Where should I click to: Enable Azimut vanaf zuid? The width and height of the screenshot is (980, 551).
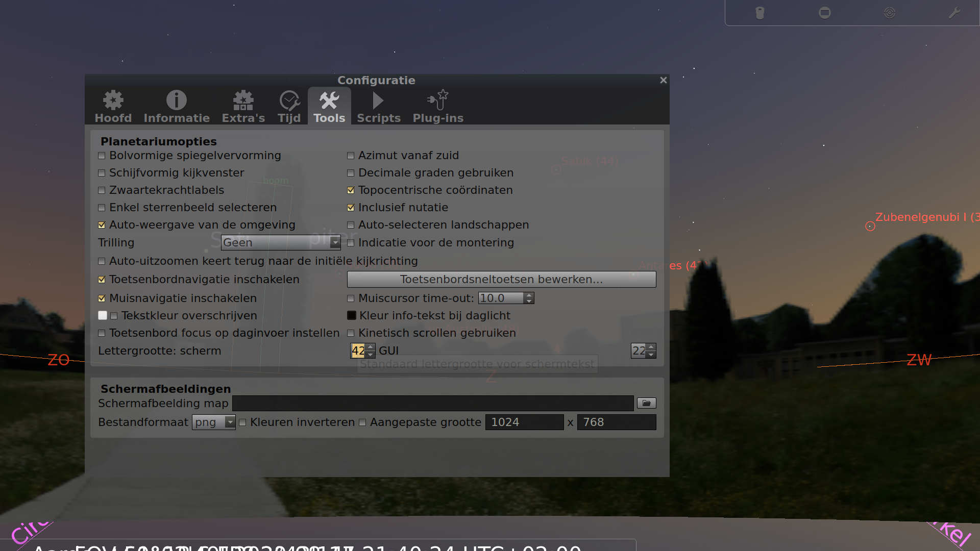[351, 156]
